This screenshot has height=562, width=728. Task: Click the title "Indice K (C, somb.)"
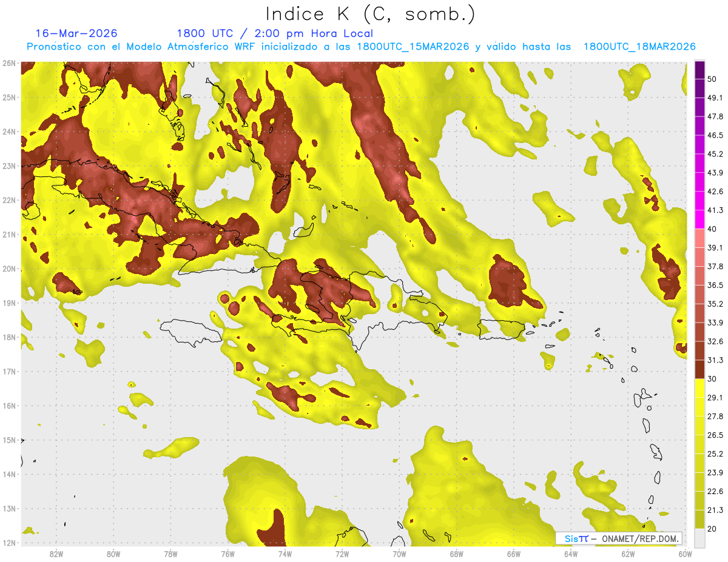pos(370,14)
